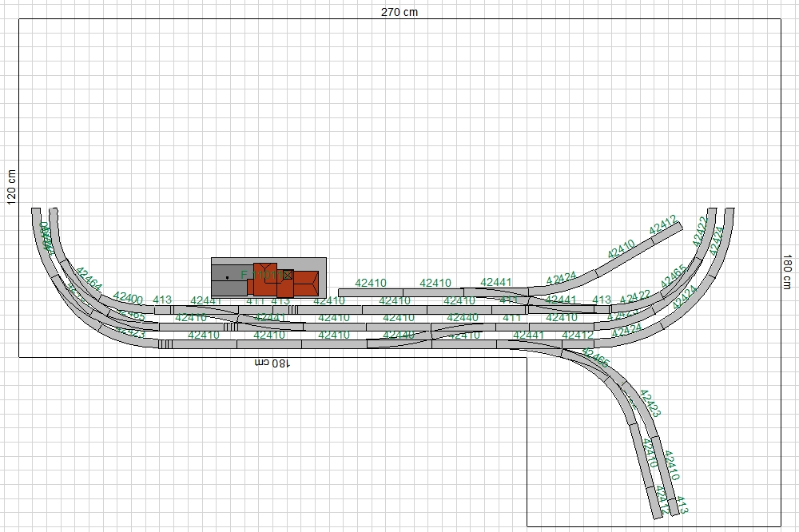Click the 42400 track piece label
Image resolution: width=799 pixels, height=532 pixels.
click(128, 298)
